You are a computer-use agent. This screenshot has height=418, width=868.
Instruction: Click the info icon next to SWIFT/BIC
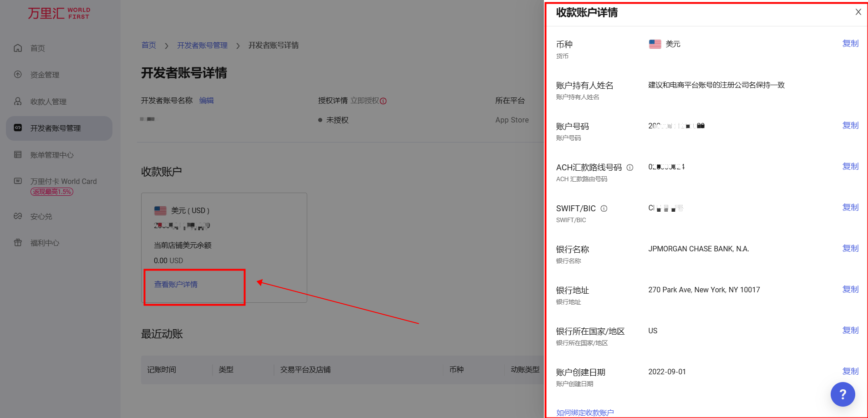pos(604,209)
